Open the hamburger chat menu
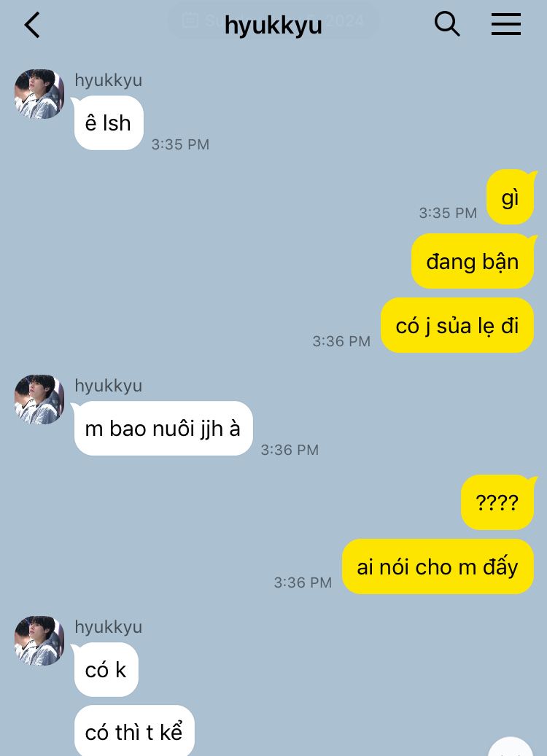This screenshot has width=547, height=756. pos(506,24)
